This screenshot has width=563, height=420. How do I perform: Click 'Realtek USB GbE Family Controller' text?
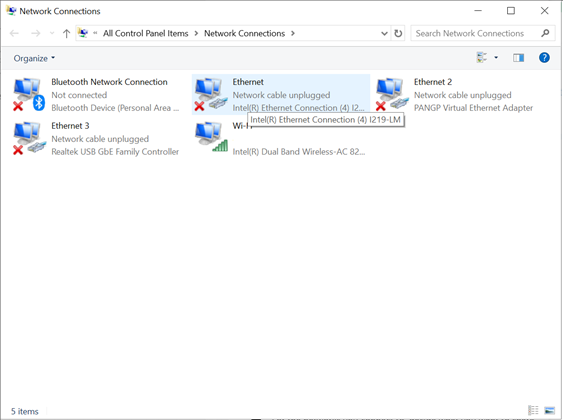click(115, 151)
